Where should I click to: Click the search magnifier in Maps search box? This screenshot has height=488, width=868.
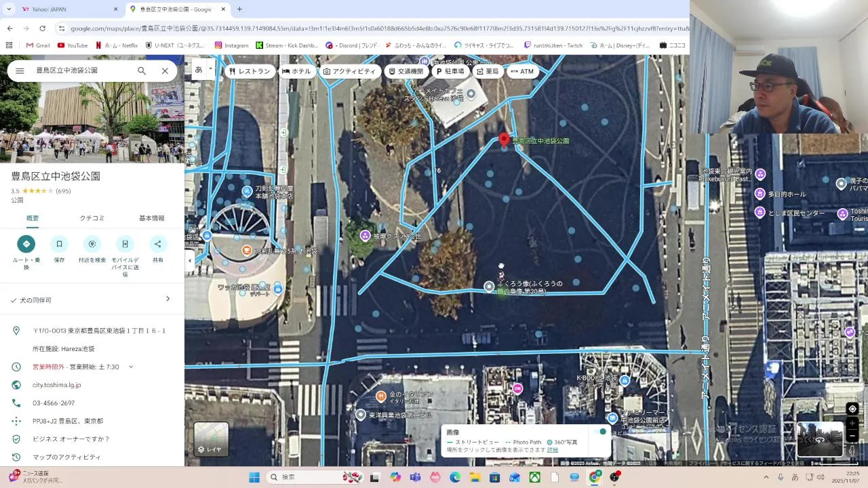point(142,70)
